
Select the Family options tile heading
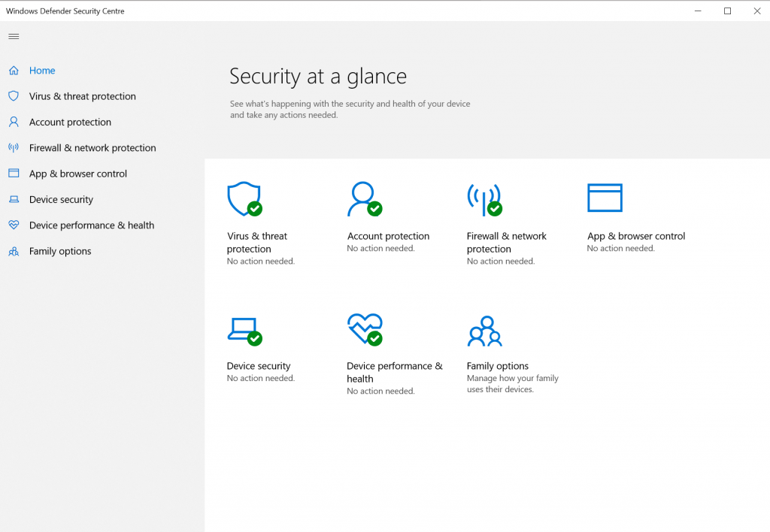tap(498, 366)
